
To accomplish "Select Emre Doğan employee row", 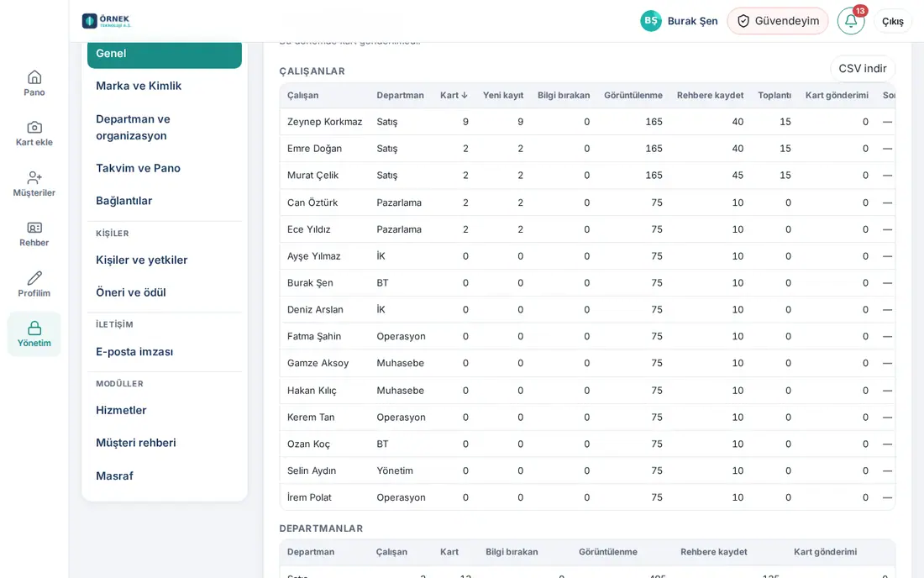I will click(x=587, y=149).
